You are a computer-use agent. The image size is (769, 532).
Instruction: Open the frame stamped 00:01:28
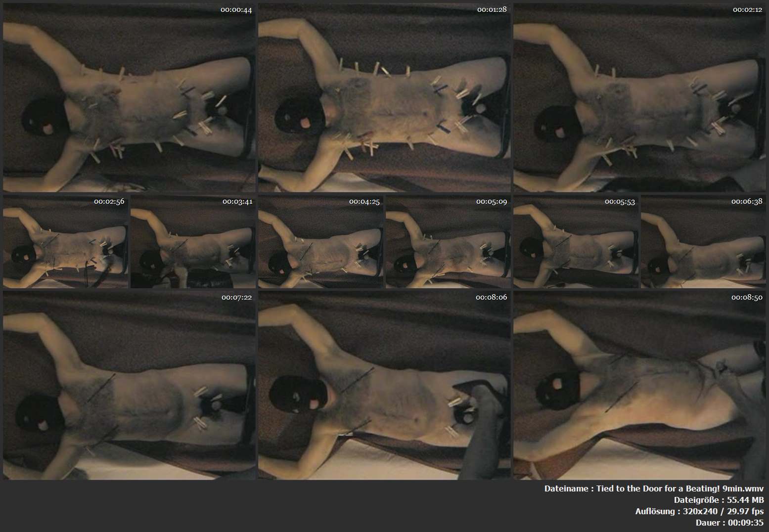(384, 97)
